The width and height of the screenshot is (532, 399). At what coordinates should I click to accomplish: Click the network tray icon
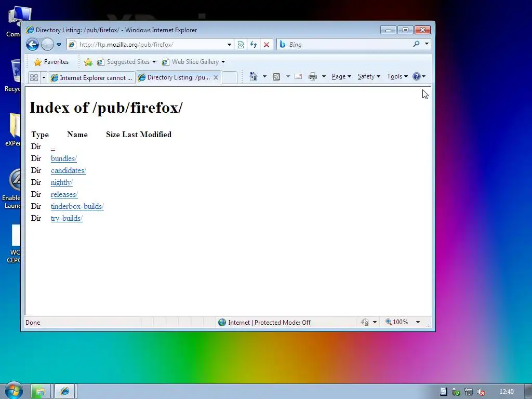pyautogui.click(x=469, y=392)
